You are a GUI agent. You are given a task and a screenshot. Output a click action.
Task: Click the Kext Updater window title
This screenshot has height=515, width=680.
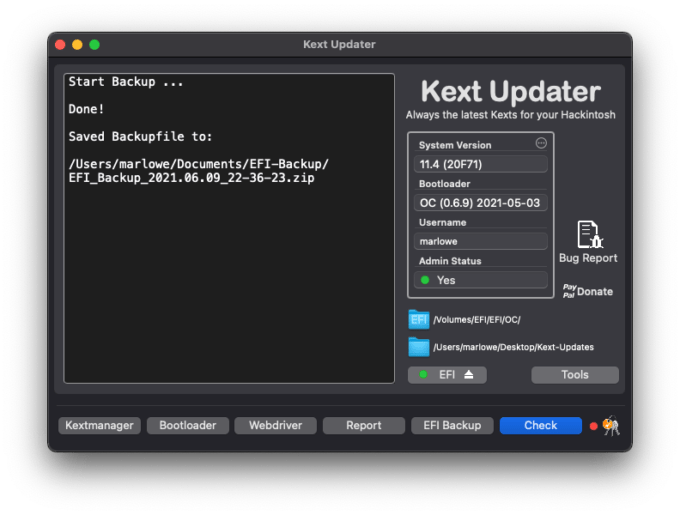pyautogui.click(x=339, y=44)
